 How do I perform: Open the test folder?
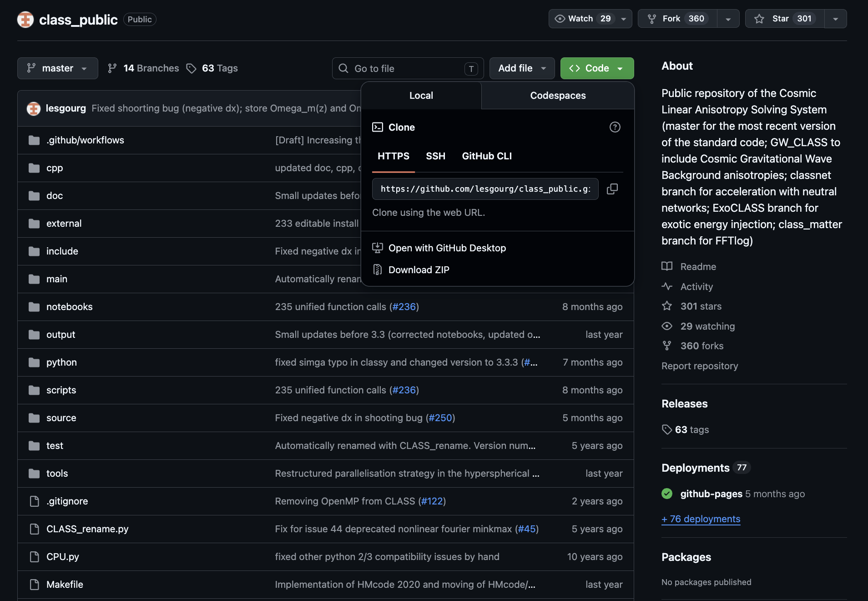[x=55, y=446]
